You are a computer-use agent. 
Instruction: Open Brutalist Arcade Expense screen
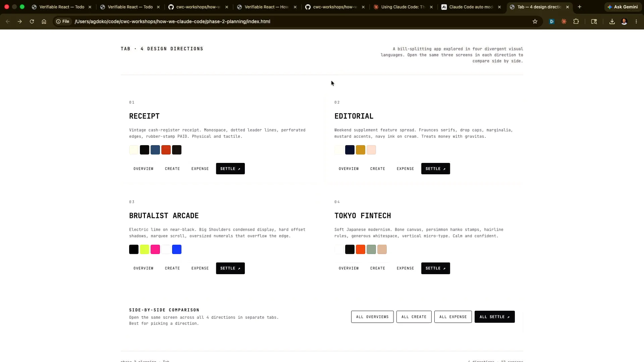200,268
